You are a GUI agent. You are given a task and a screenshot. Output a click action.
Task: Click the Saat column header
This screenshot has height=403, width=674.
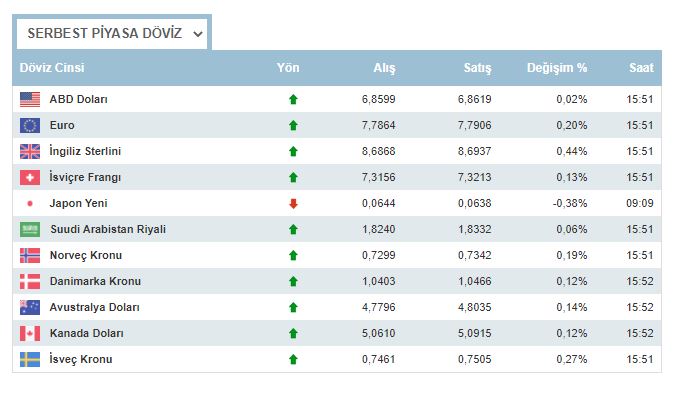click(x=641, y=68)
